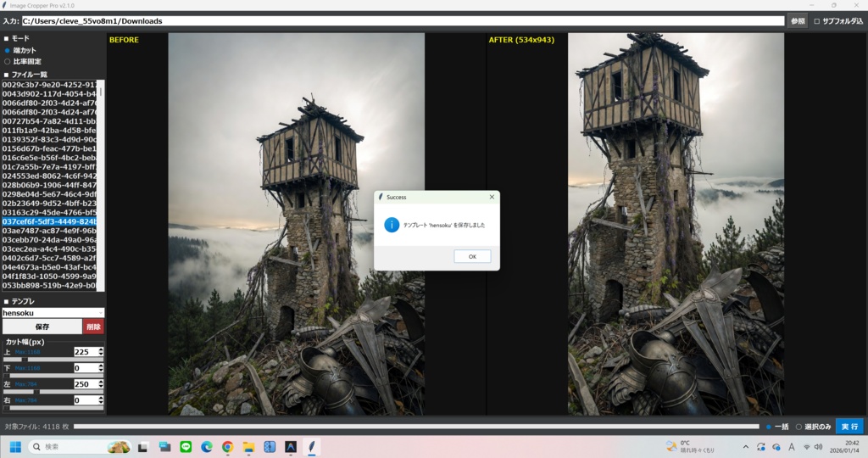Select highlighted file 037cef6f-5df3-4449
The height and width of the screenshot is (458, 868).
pos(49,221)
